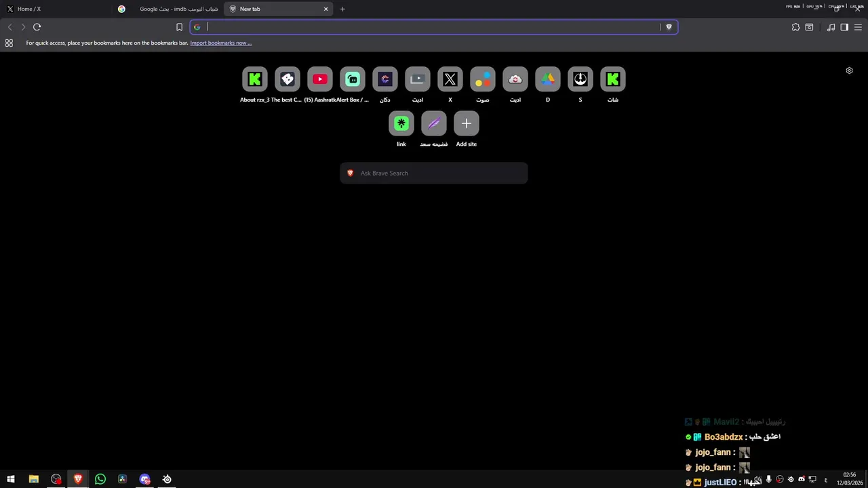Click the Import bookmarks now link
The image size is (868, 488).
click(x=220, y=43)
